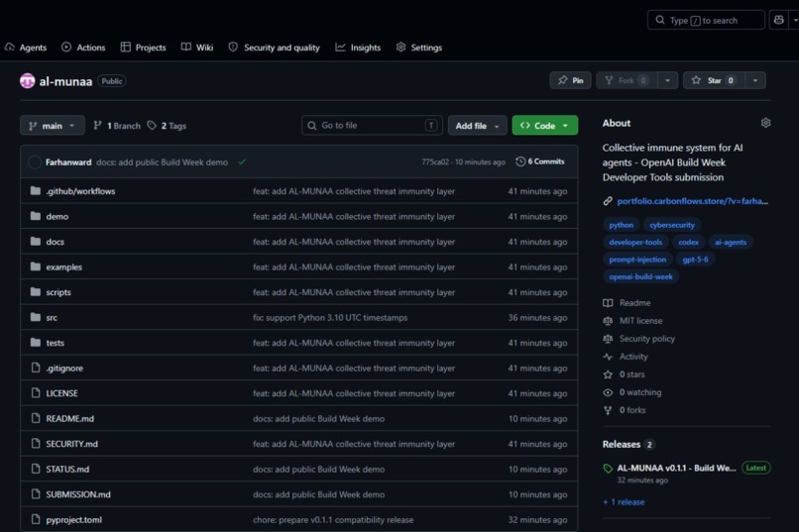
Task: Click the commit author avatar circle
Action: click(35, 161)
